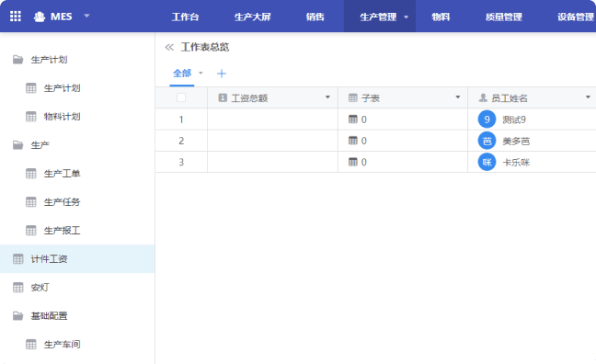
Task: Open the 员工姓名 column dropdown arrow
Action: click(588, 97)
